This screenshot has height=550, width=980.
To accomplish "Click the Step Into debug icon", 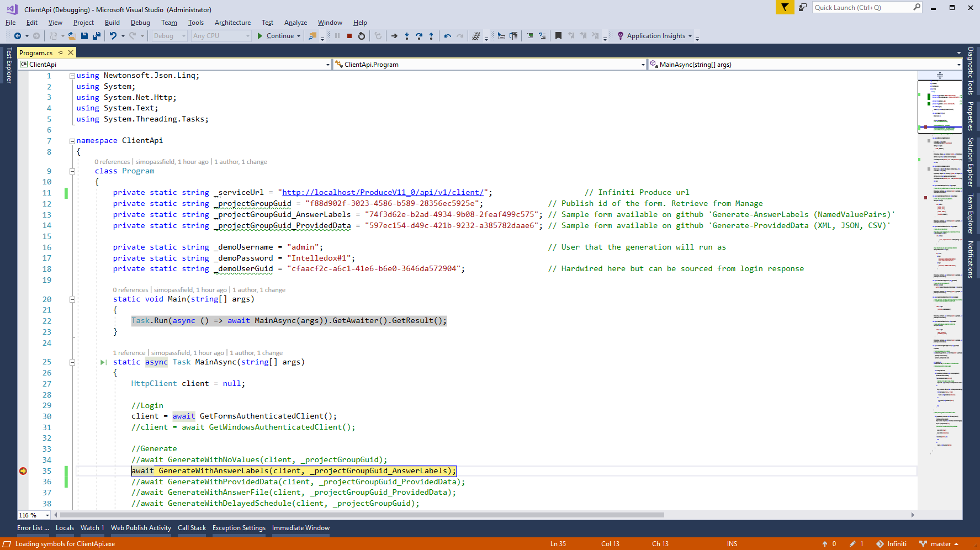I will tap(407, 36).
